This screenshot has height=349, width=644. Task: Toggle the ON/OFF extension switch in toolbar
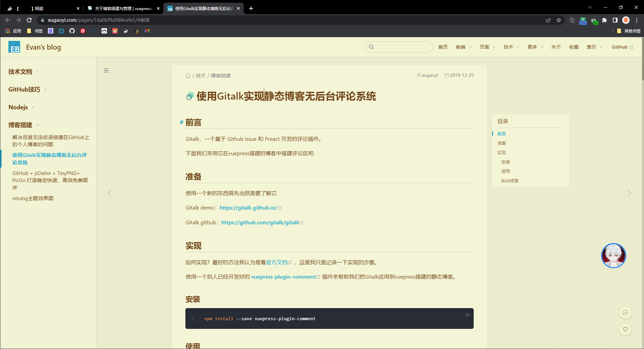click(x=583, y=21)
